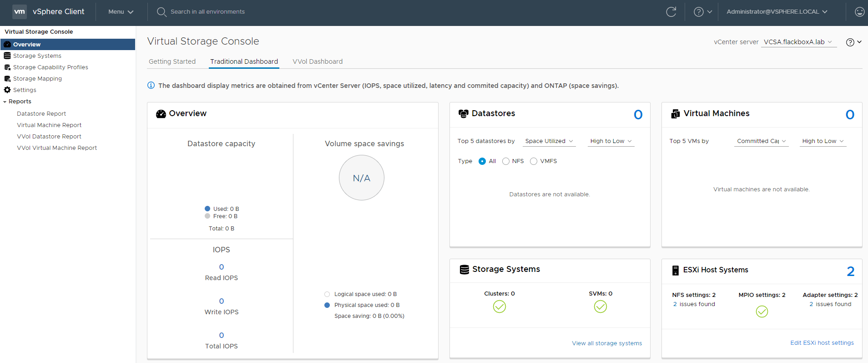Click the Settings gear icon in sidebar

[7, 90]
